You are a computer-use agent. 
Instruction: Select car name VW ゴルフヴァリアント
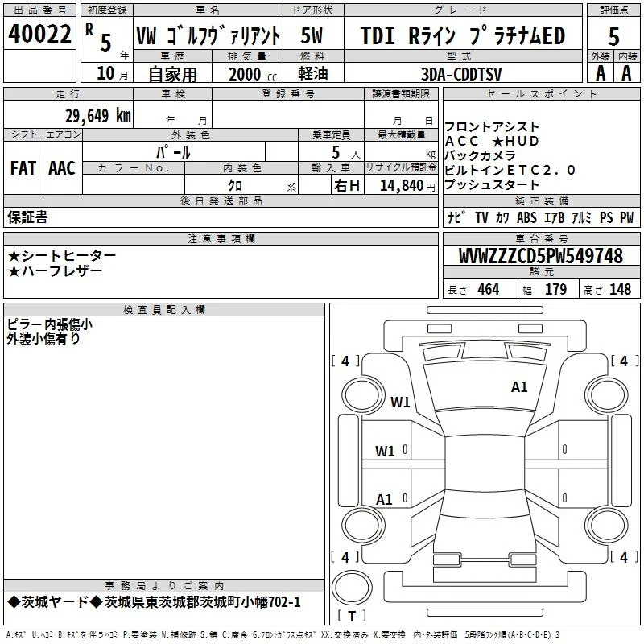(x=208, y=35)
